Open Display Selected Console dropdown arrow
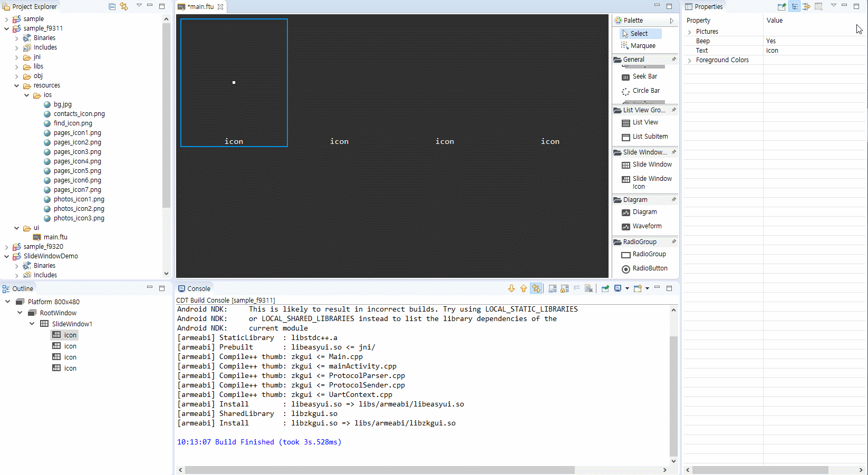Viewport: 868px width, 475px height. (627, 288)
